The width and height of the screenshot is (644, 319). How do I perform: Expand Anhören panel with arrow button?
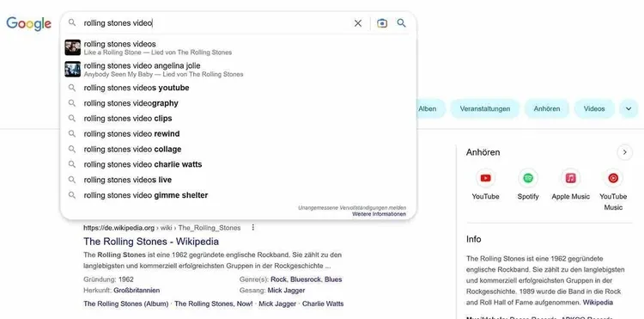[625, 152]
